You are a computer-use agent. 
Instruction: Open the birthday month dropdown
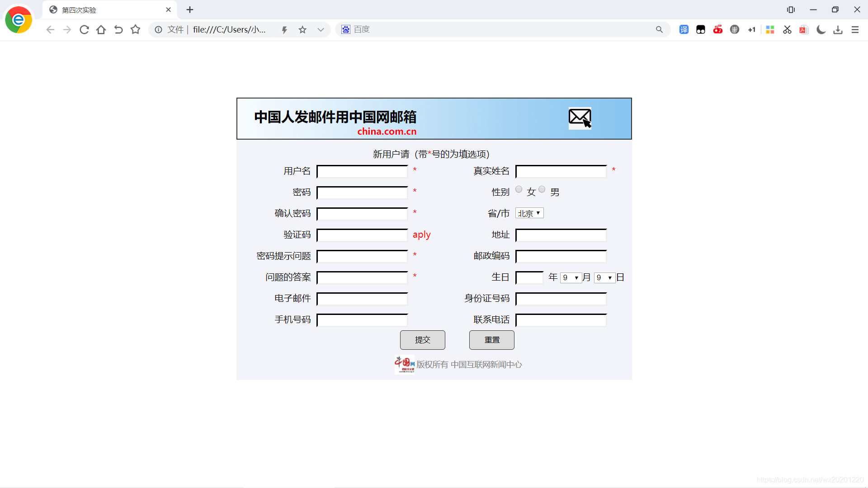571,277
